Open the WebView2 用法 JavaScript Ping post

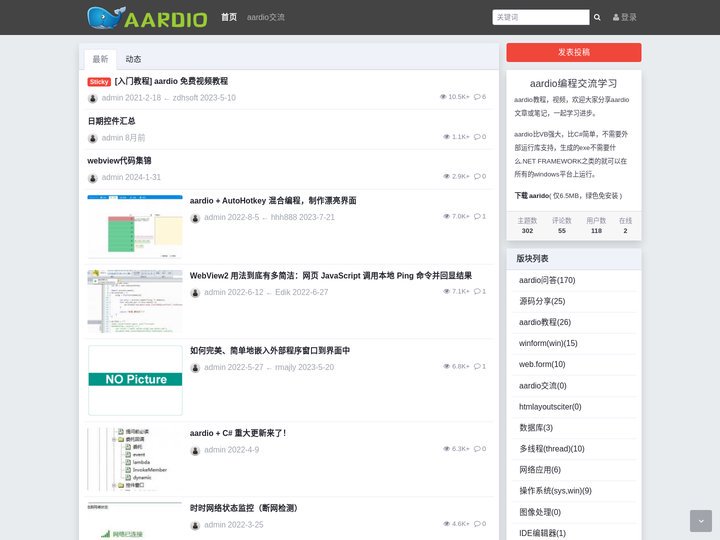tap(331, 276)
